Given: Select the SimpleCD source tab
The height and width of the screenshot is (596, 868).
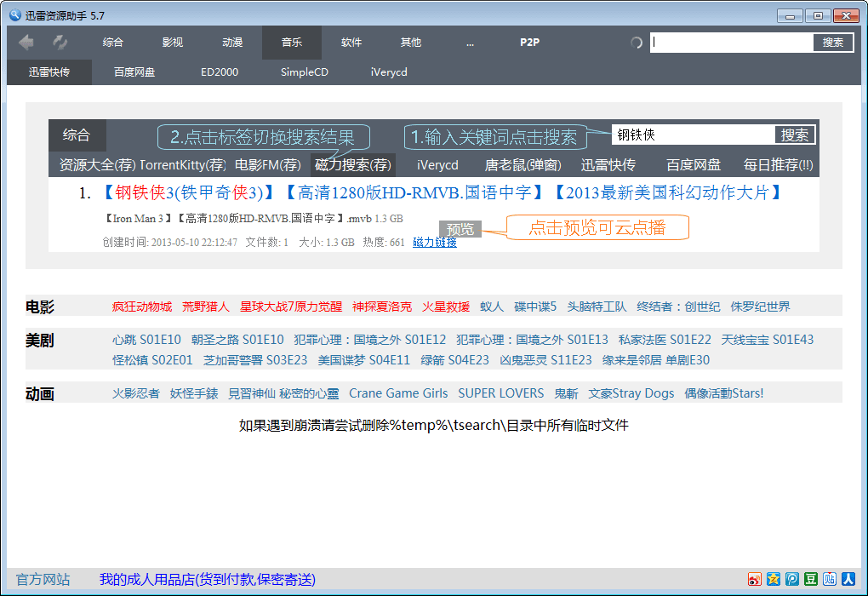Looking at the screenshot, I should click(x=305, y=72).
